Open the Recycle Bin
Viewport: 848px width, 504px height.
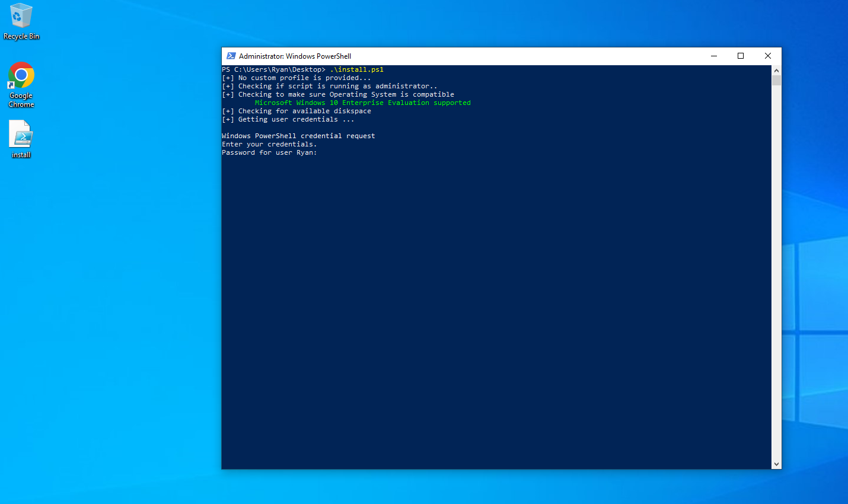21,15
